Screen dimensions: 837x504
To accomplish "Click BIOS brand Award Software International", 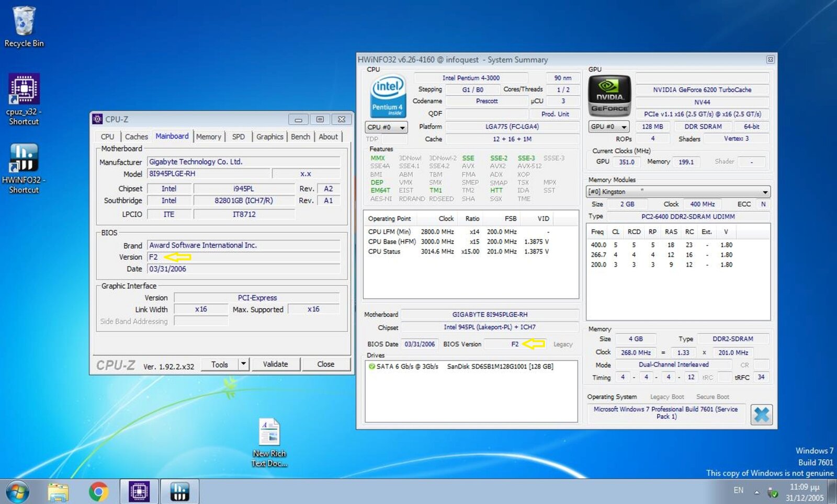I will tap(244, 245).
